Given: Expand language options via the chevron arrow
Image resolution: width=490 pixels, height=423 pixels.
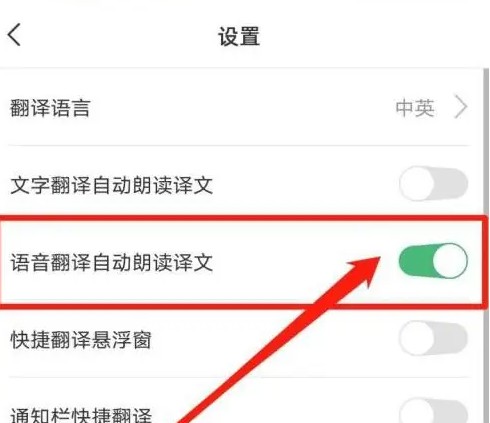Looking at the screenshot, I should [x=461, y=108].
